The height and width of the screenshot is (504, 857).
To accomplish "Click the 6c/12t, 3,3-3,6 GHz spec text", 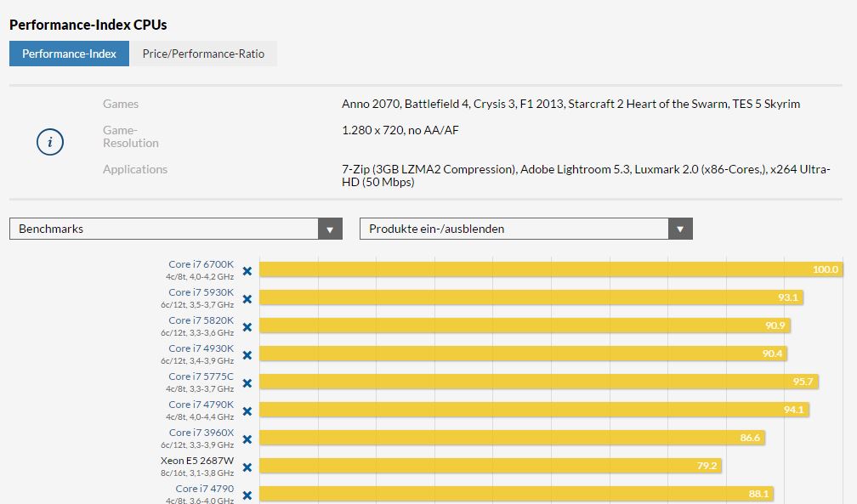I will 196,333.
